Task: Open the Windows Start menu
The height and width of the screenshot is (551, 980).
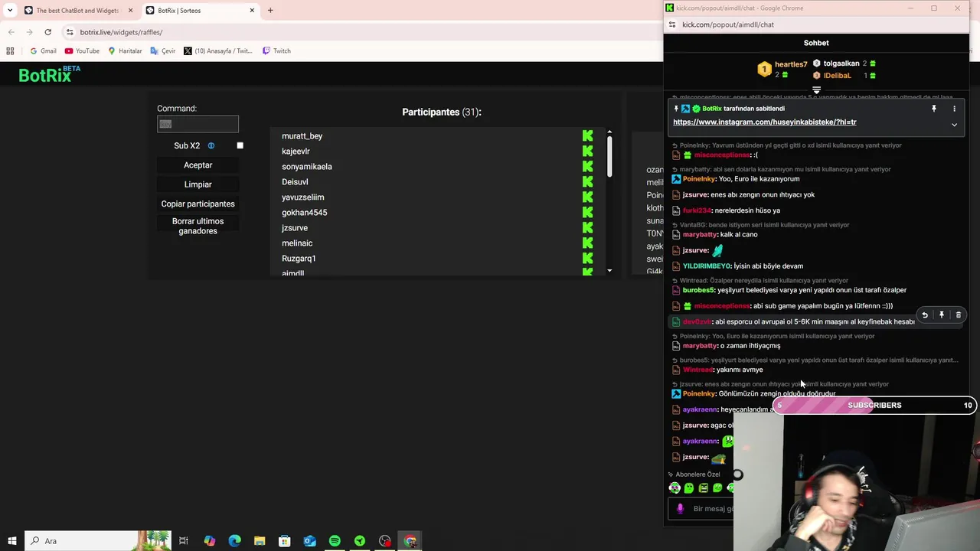Action: tap(12, 541)
